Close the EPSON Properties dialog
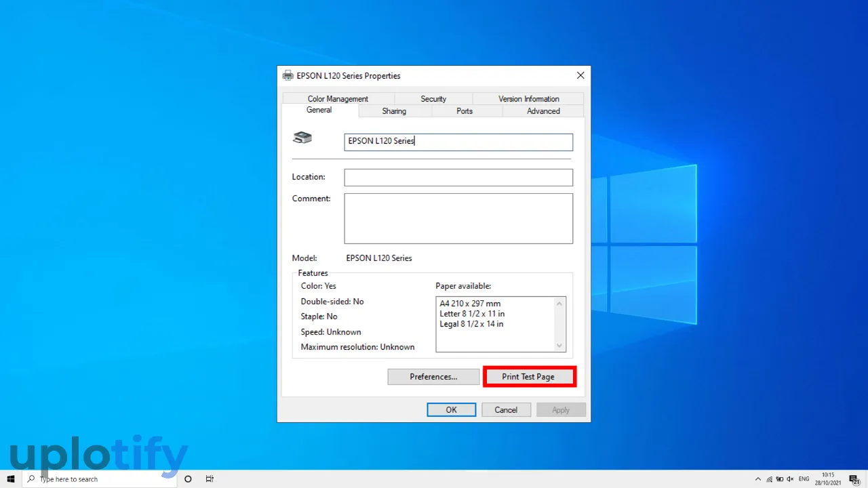868x488 pixels. click(580, 76)
